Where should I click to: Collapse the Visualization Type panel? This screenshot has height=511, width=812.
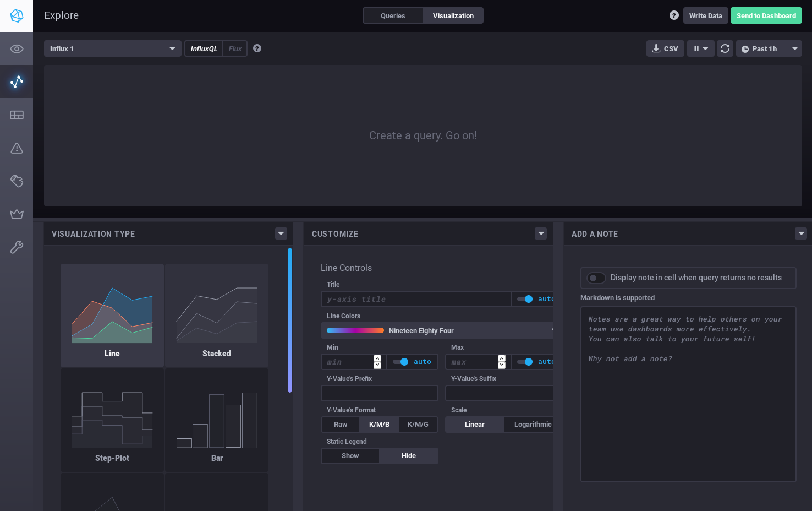coord(281,233)
